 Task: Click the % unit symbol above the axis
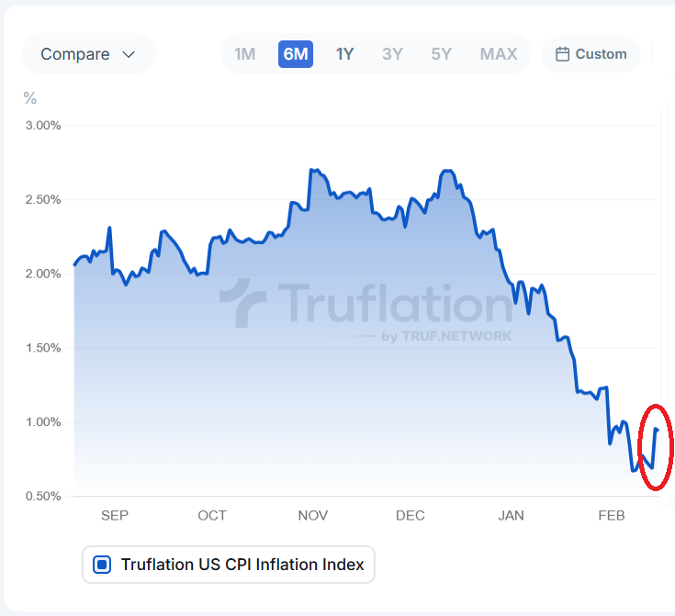[30, 98]
